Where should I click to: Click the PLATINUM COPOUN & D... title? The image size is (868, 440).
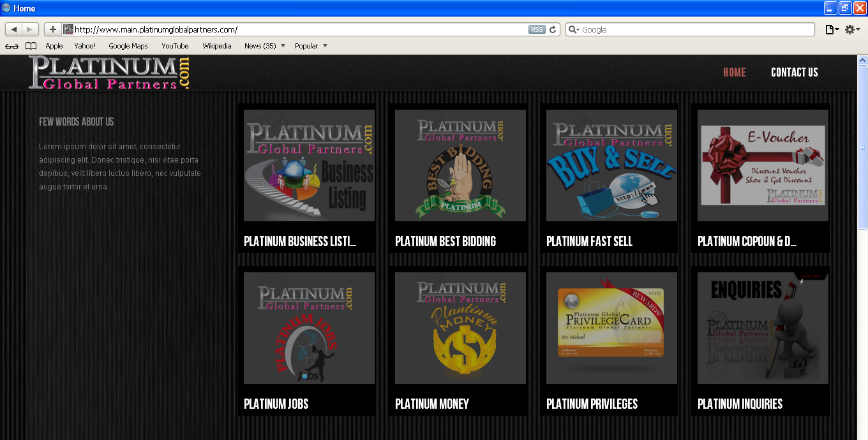pos(747,241)
